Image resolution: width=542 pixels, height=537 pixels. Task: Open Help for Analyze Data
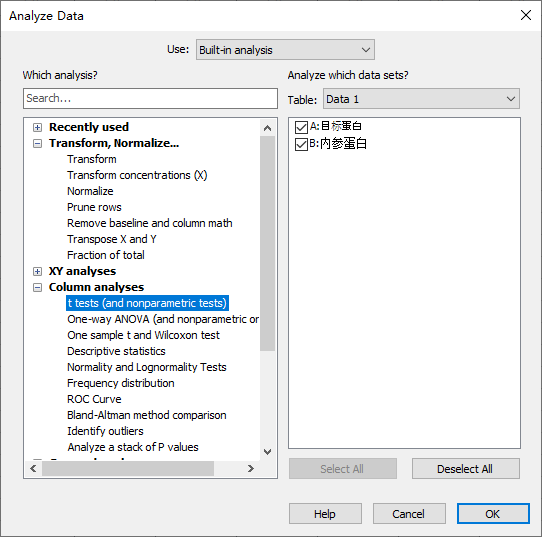tap(325, 514)
